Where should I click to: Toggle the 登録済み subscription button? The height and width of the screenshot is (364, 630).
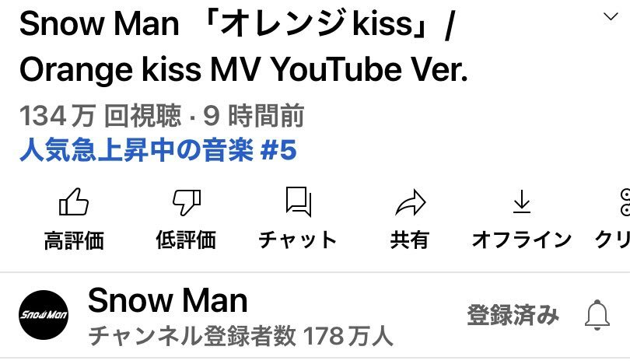click(513, 314)
